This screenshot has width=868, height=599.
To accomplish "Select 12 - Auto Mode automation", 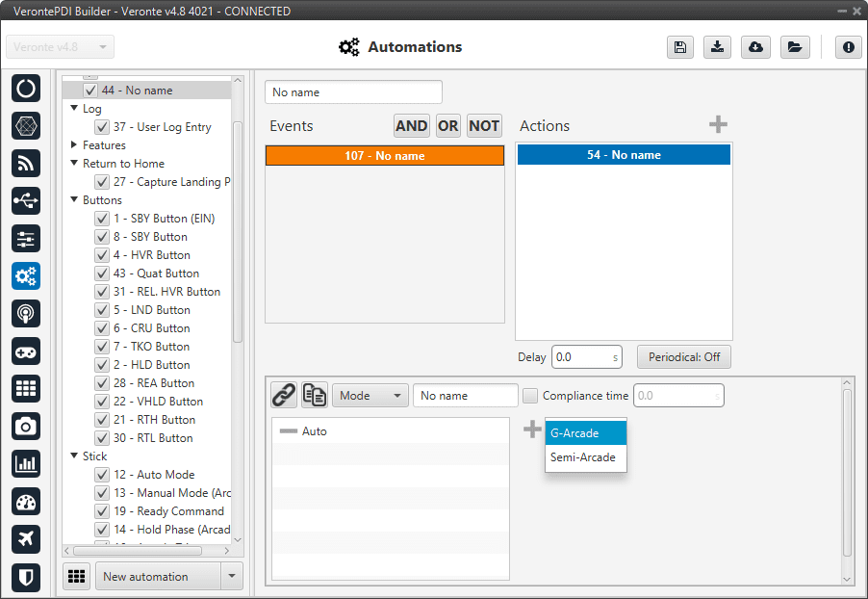I will tap(154, 475).
